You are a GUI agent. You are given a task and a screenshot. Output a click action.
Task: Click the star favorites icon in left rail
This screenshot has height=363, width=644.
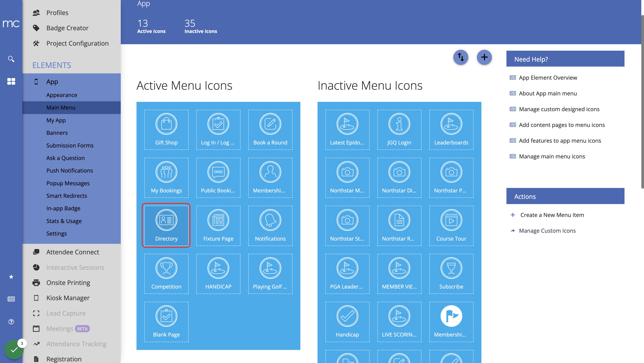(11, 277)
